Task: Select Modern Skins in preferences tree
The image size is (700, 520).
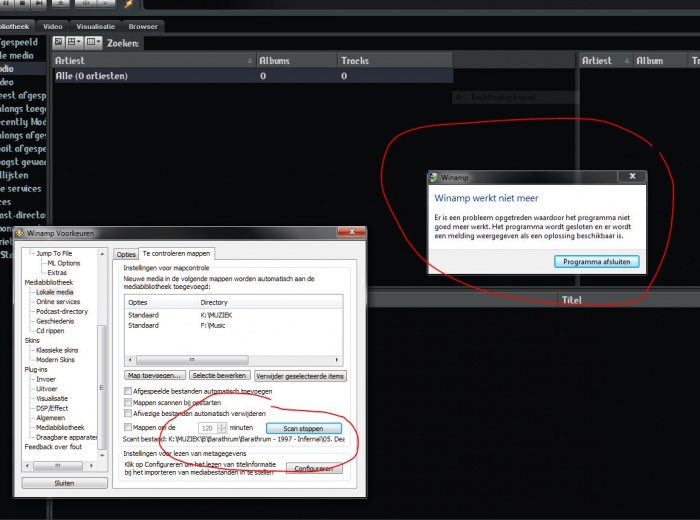Action: [55, 360]
